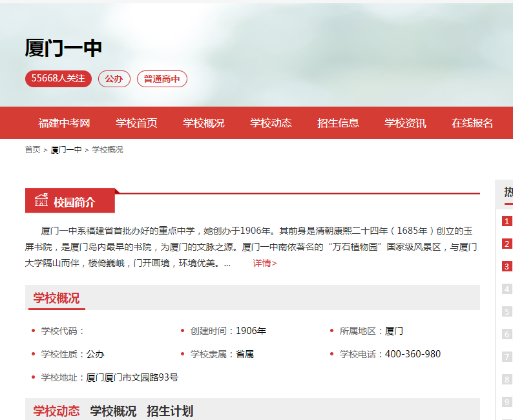513x420 pixels.
Task: Open the 详情> link after the introduction
Action: pyautogui.click(x=265, y=263)
